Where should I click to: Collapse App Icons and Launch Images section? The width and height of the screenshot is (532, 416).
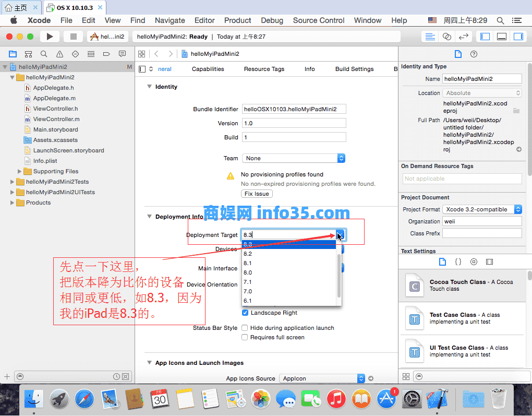149,363
